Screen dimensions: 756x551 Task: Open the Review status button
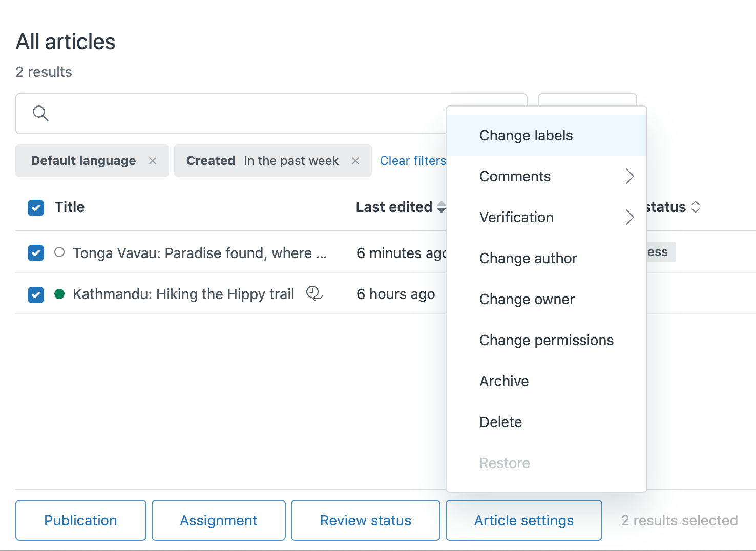tap(365, 520)
